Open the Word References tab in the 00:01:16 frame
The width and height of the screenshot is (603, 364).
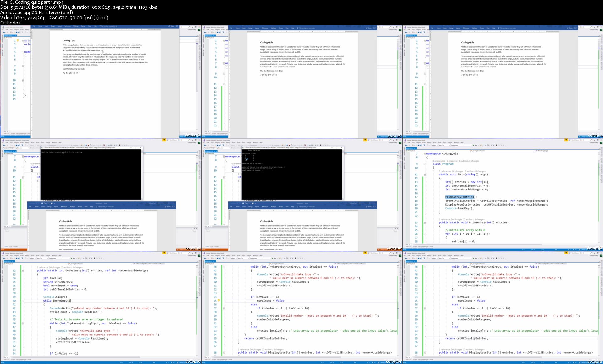point(265,28)
